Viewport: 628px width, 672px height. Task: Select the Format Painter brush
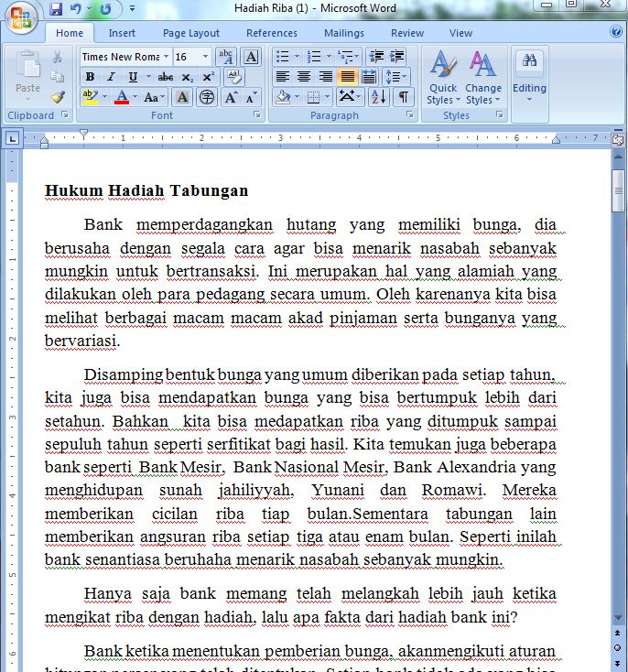[58, 96]
